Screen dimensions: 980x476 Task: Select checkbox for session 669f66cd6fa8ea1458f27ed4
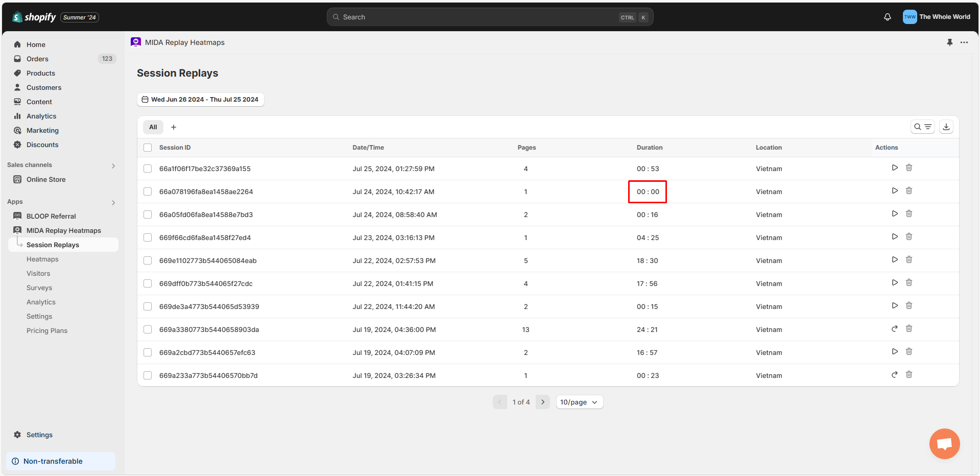(x=148, y=237)
